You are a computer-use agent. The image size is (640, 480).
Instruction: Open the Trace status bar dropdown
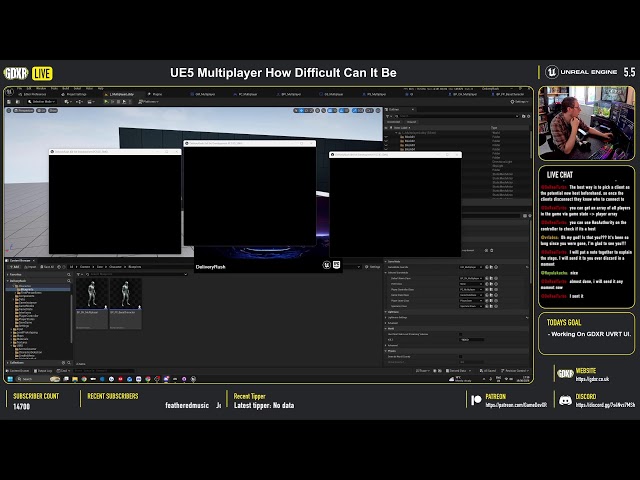click(422, 371)
